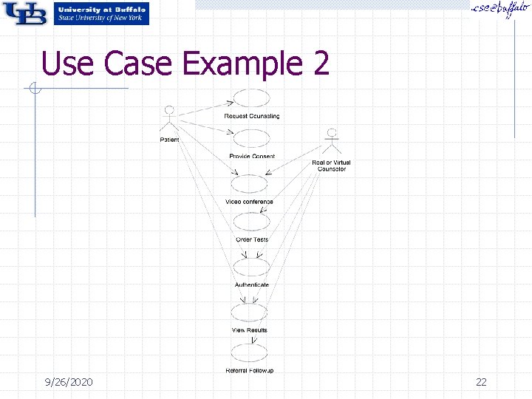The image size is (532, 399).
Task: Select the Request Counseling use case oval
Action: click(251, 98)
